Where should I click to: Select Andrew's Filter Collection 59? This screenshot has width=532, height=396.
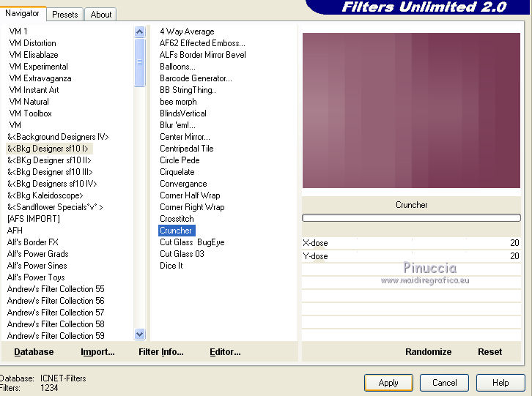[x=56, y=336]
